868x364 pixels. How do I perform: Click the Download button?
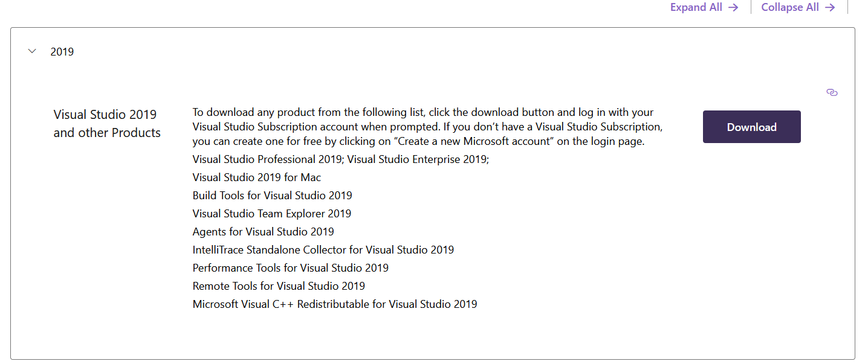click(751, 127)
